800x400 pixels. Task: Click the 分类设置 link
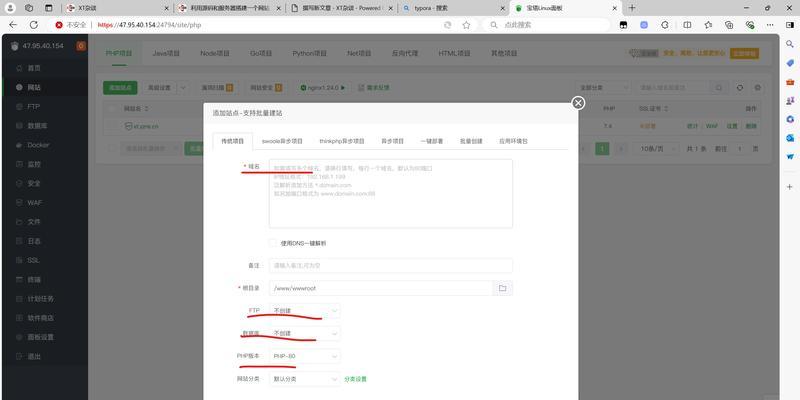click(356, 379)
